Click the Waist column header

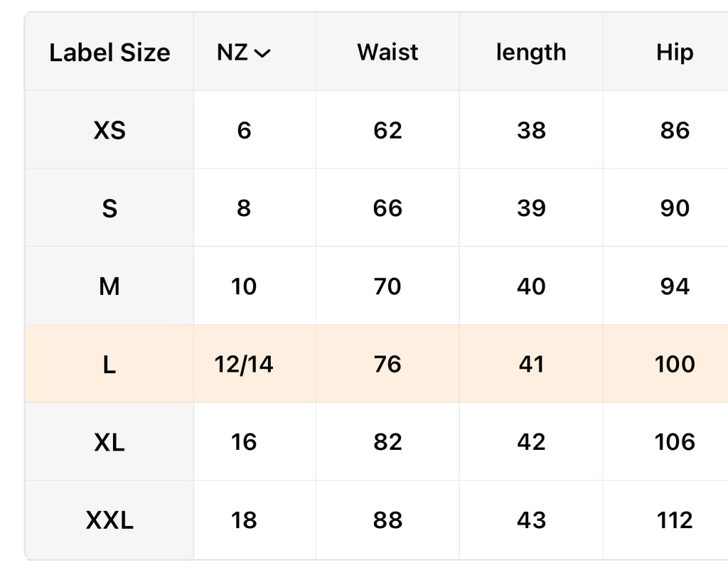pos(387,53)
